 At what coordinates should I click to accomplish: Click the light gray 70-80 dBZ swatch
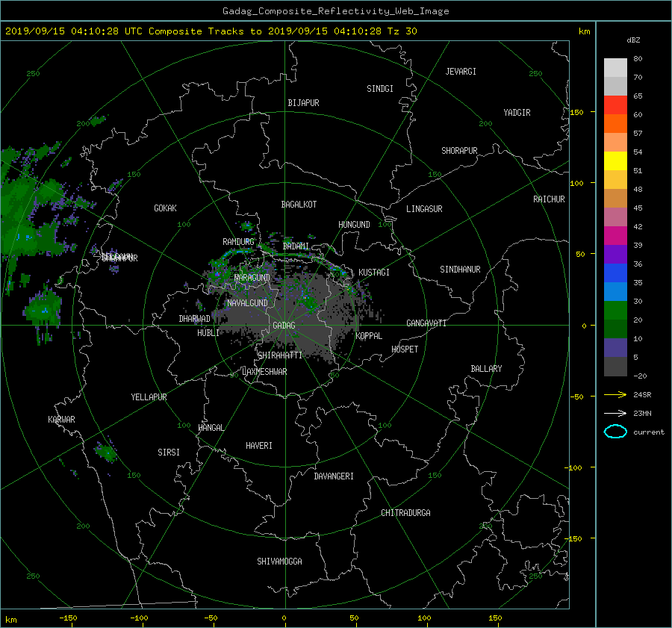pos(615,68)
